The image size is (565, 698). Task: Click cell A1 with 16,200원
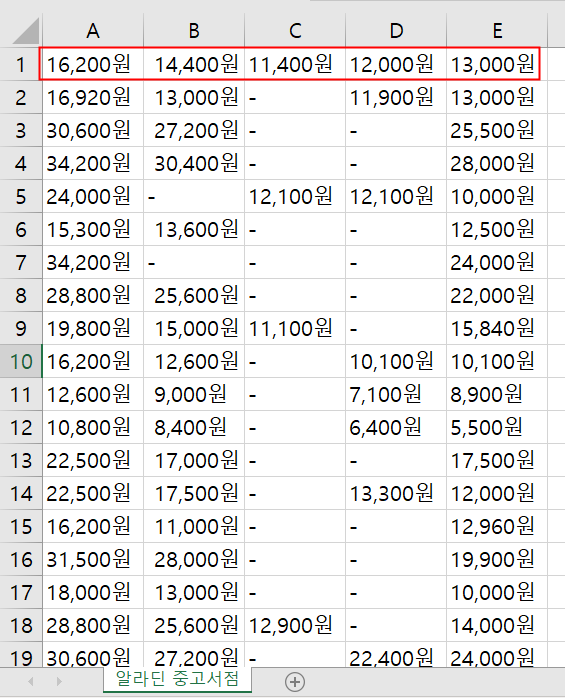tap(93, 64)
